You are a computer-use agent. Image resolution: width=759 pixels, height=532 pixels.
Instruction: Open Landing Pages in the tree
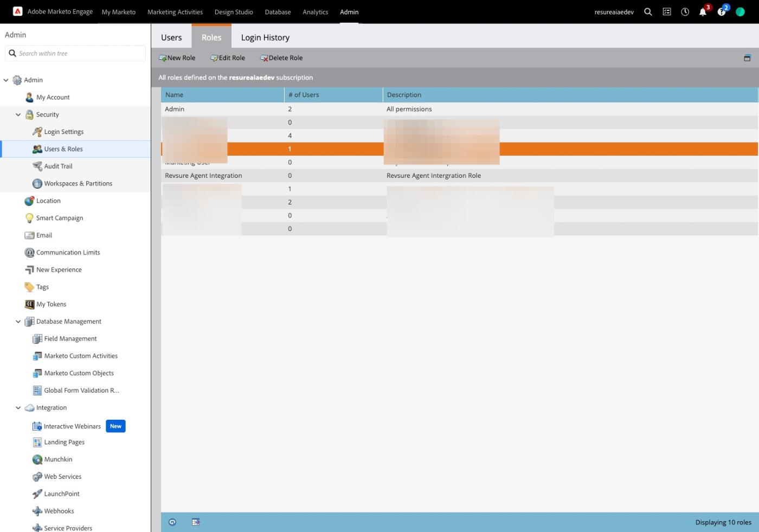pyautogui.click(x=65, y=442)
